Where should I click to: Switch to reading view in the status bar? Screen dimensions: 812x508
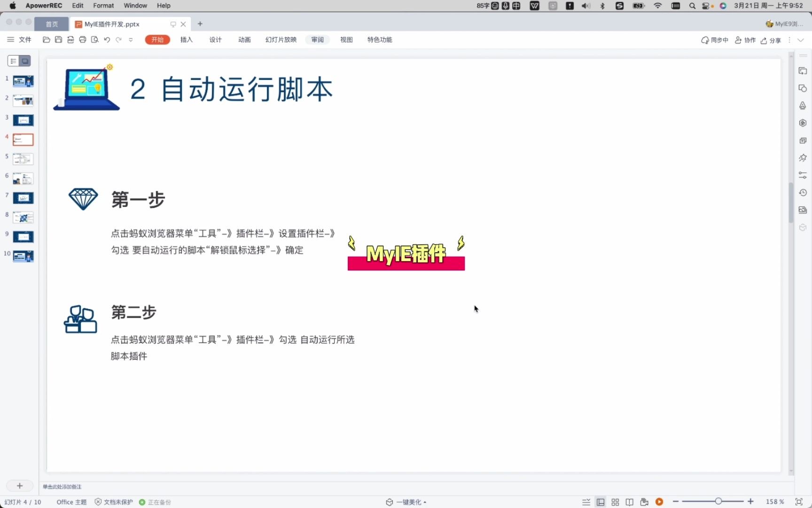(x=630, y=502)
